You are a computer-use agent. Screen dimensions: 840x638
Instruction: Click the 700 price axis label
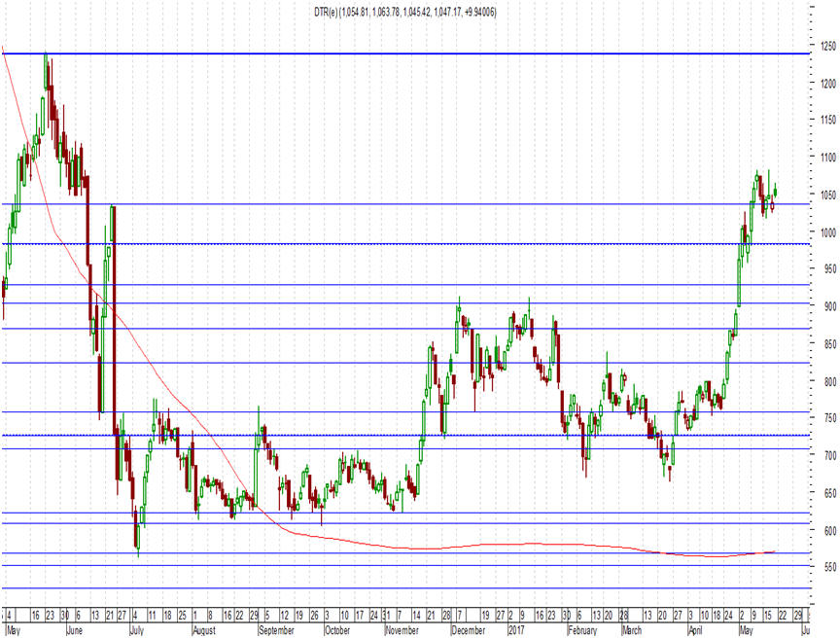[x=830, y=455]
